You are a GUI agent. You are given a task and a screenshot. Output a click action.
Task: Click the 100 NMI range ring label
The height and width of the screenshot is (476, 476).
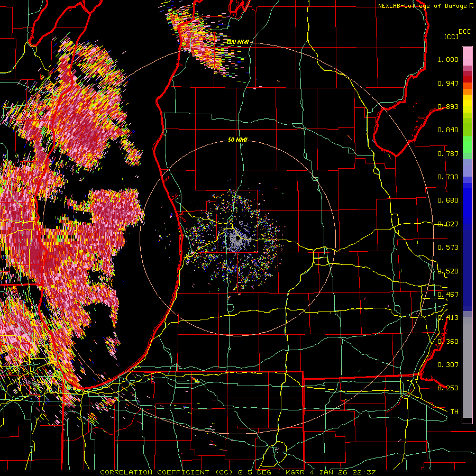pos(237,42)
